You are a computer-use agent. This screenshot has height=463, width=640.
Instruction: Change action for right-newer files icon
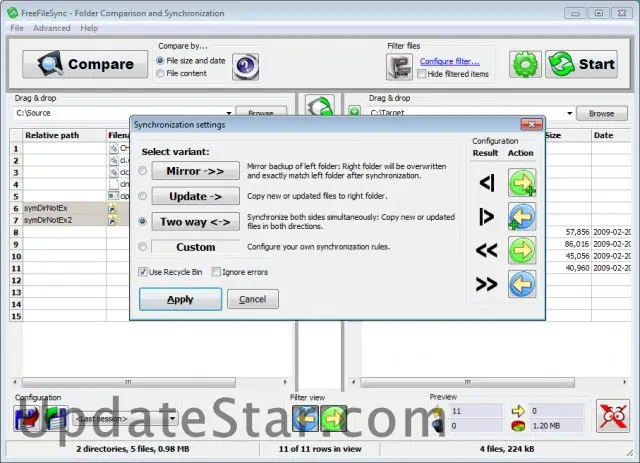[x=522, y=284]
